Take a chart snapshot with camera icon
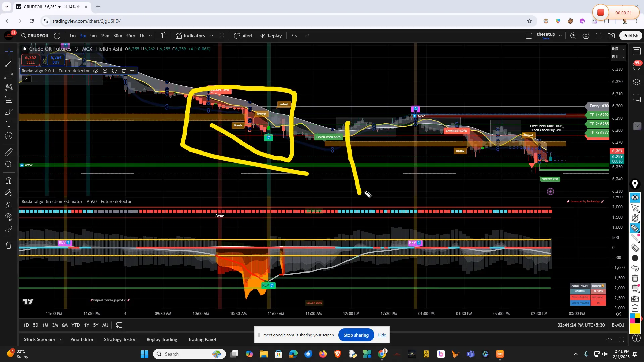This screenshot has width=644, height=362. tap(611, 36)
